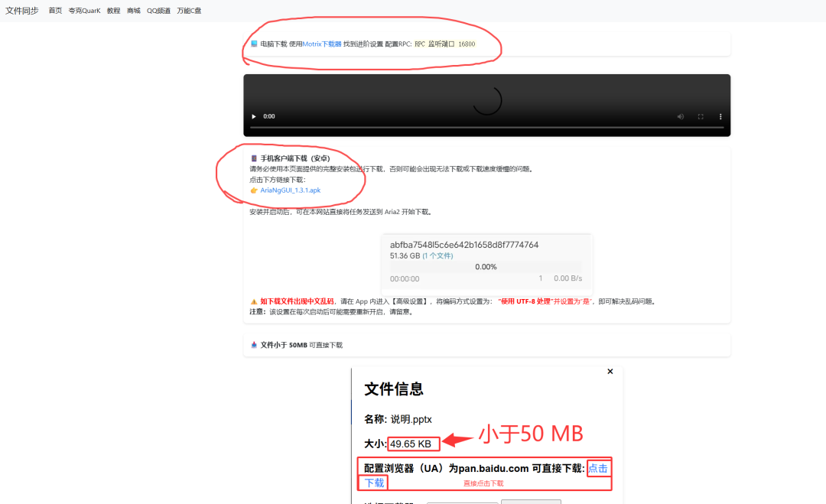Open the 首页 navigation item
This screenshot has width=826, height=504.
pyautogui.click(x=55, y=11)
